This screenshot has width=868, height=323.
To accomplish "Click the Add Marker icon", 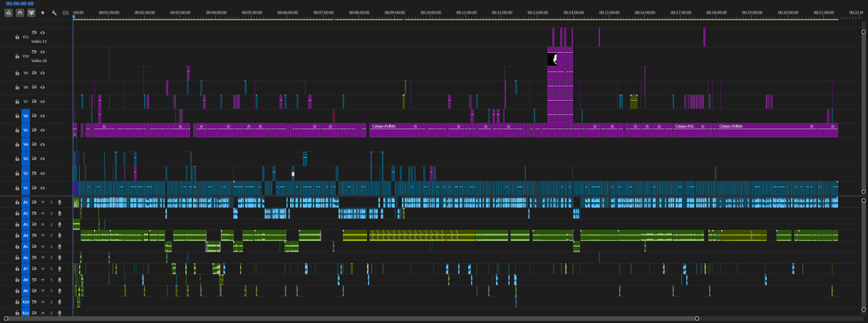I will click(42, 13).
